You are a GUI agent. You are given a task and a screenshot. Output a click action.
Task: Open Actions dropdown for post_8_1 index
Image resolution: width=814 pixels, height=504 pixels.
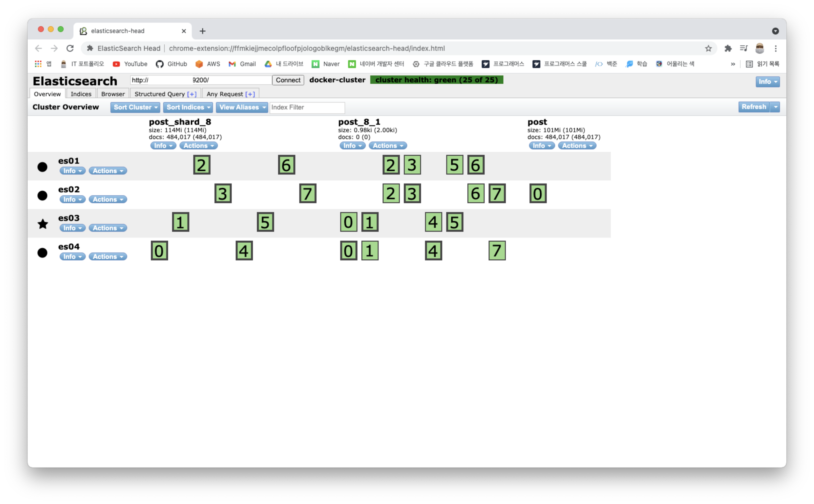tap(388, 146)
